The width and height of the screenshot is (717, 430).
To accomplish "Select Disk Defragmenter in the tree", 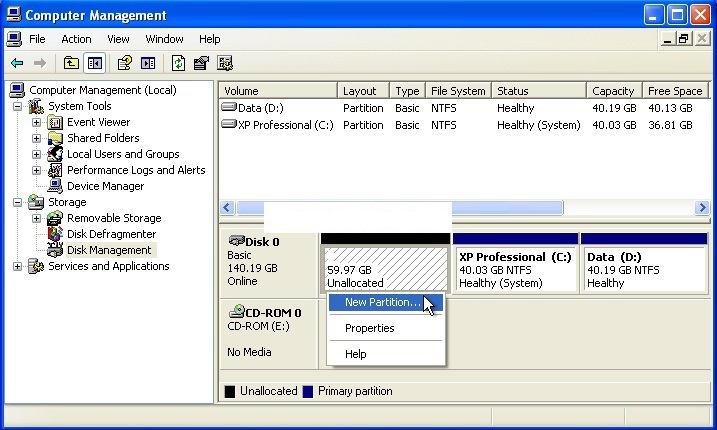I will pyautogui.click(x=111, y=234).
